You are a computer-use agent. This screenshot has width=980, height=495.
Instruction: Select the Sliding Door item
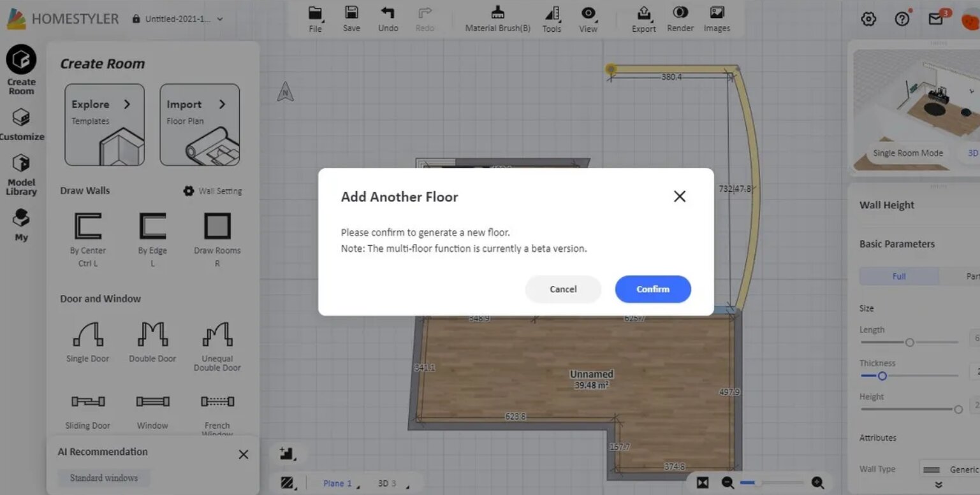point(88,411)
